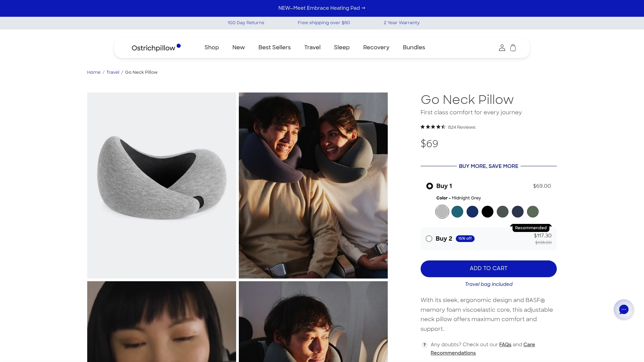The image size is (644, 362).
Task: Open the Shop menu
Action: click(211, 47)
